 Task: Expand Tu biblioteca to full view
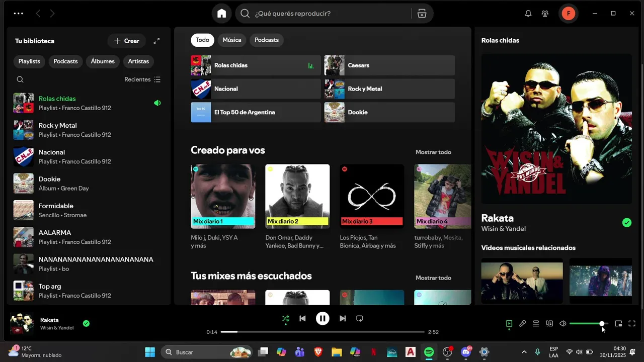156,41
